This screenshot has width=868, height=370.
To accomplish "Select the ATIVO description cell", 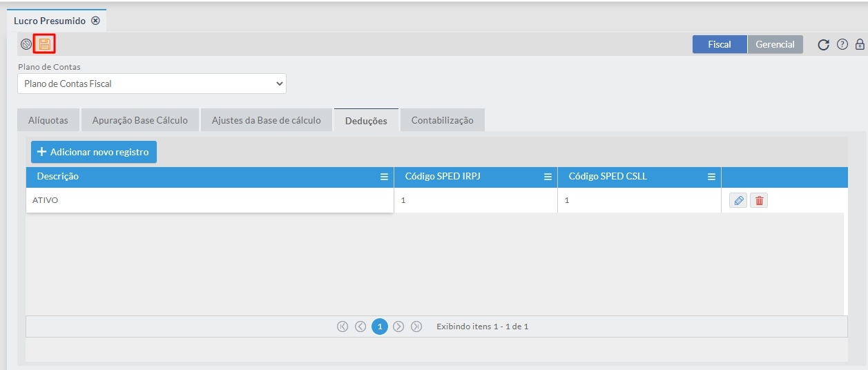I will (x=207, y=200).
